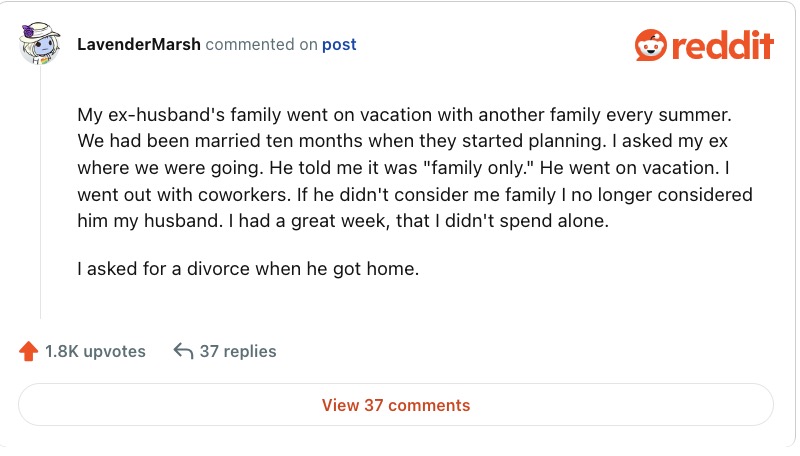Follow the blue "post" link
This screenshot has width=800, height=456.
click(x=339, y=45)
